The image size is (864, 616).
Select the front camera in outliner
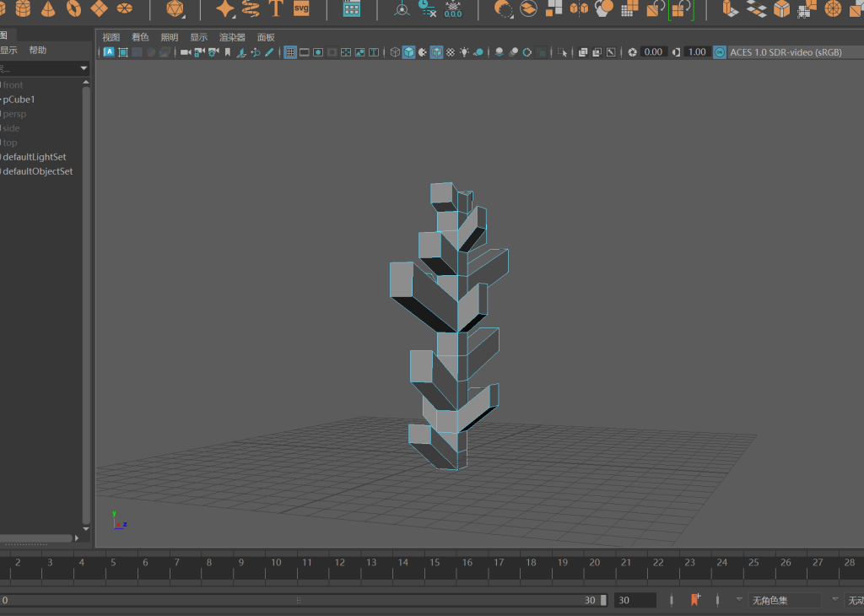[13, 85]
